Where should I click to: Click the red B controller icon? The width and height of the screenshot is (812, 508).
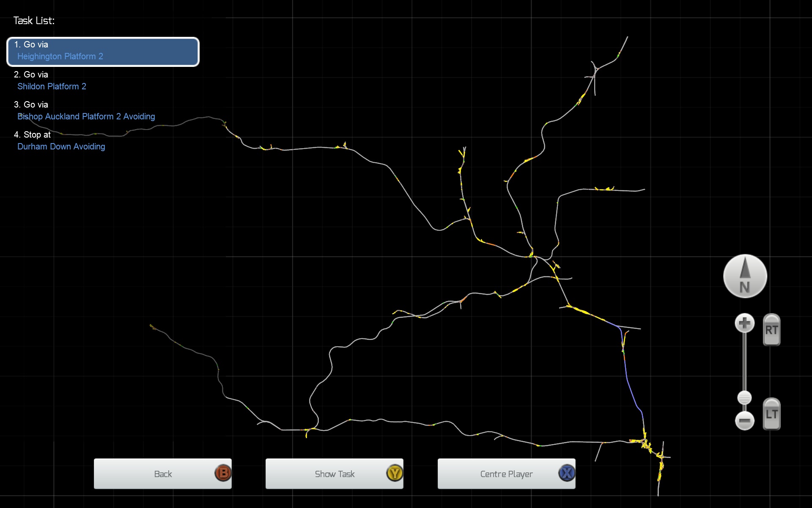pos(223,473)
